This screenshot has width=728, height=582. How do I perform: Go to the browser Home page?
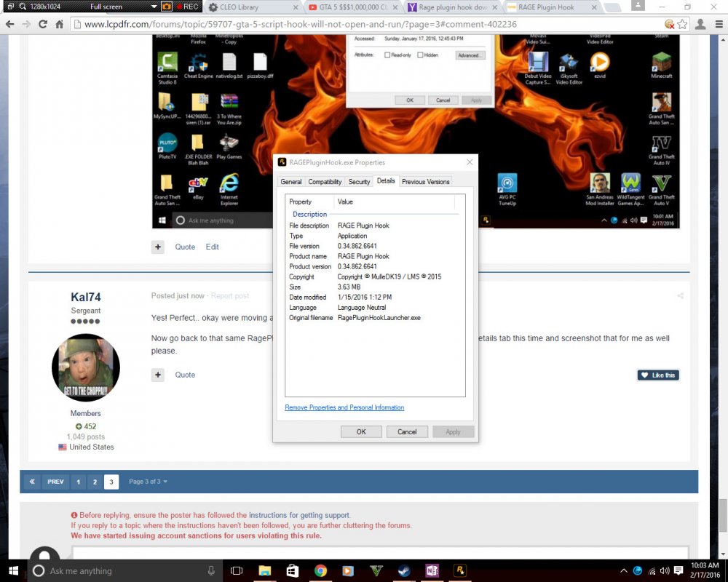click(60, 24)
